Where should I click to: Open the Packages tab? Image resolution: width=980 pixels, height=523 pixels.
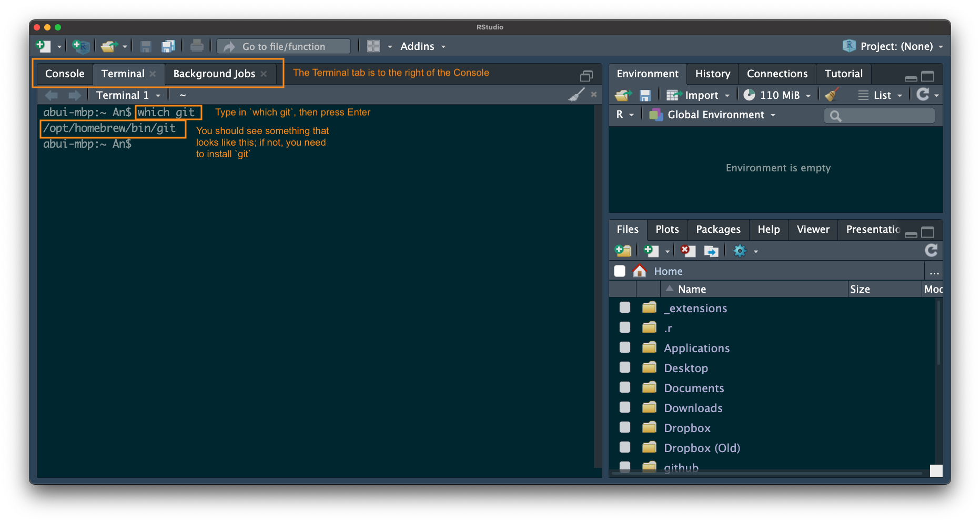click(x=718, y=229)
